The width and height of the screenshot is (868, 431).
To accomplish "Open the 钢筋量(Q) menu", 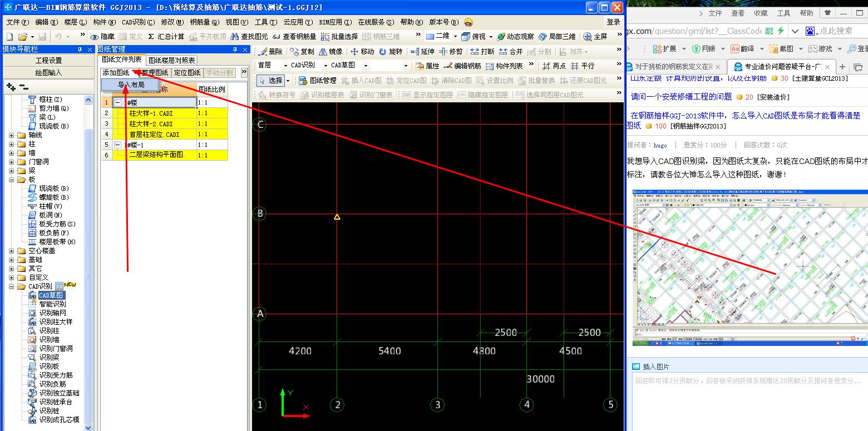I will tap(204, 22).
